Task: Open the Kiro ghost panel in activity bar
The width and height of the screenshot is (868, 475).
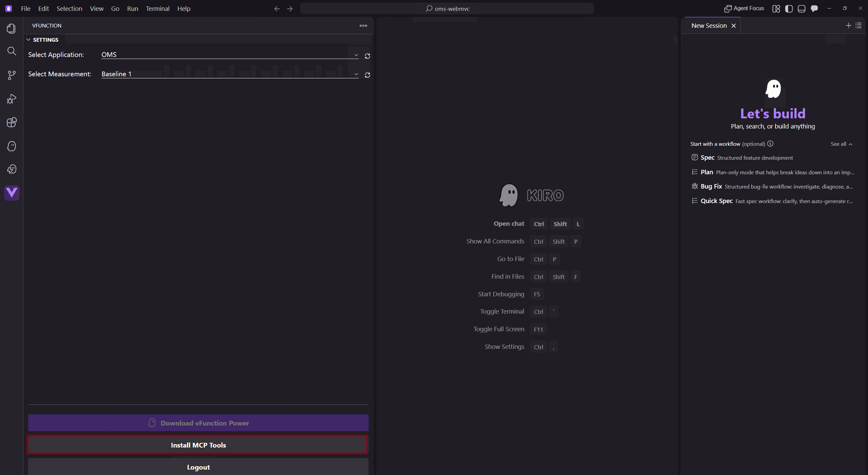Action: coord(12,146)
